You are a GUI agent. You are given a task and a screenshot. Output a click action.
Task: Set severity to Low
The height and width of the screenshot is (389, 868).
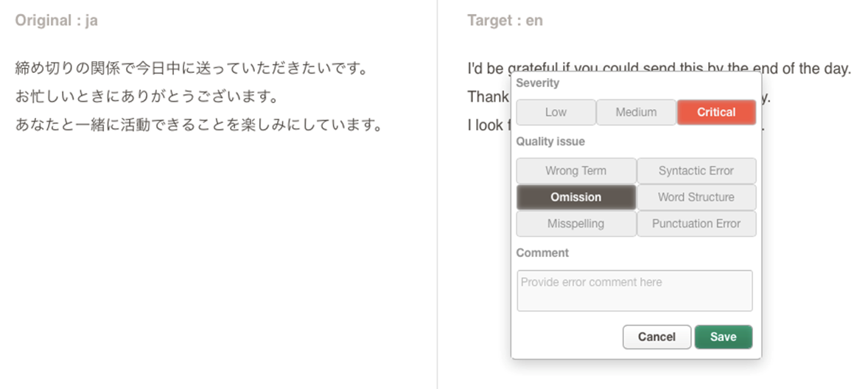click(x=556, y=112)
